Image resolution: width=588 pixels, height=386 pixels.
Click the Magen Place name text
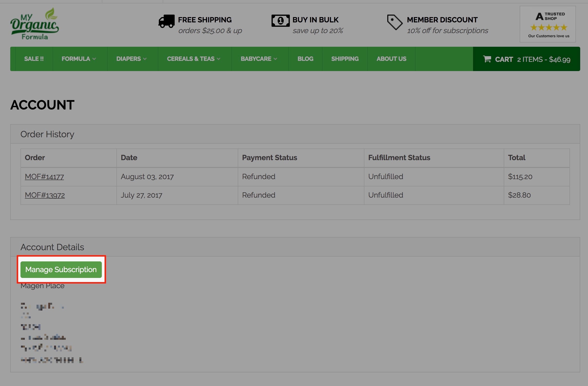(42, 286)
